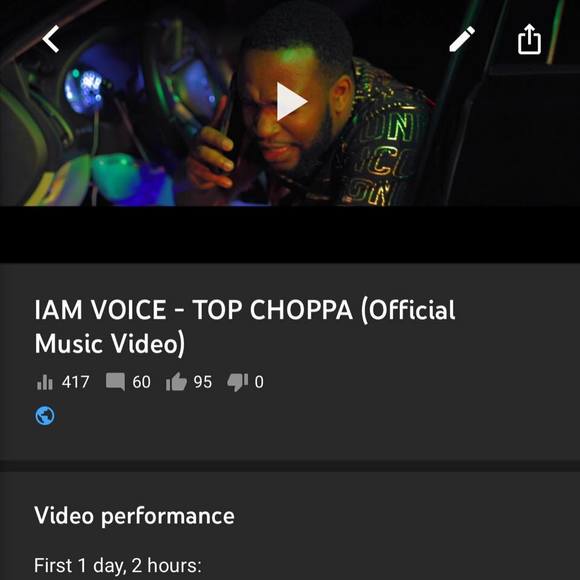Open the pencil edit video icon
Image resolution: width=580 pixels, height=580 pixels.
(462, 39)
